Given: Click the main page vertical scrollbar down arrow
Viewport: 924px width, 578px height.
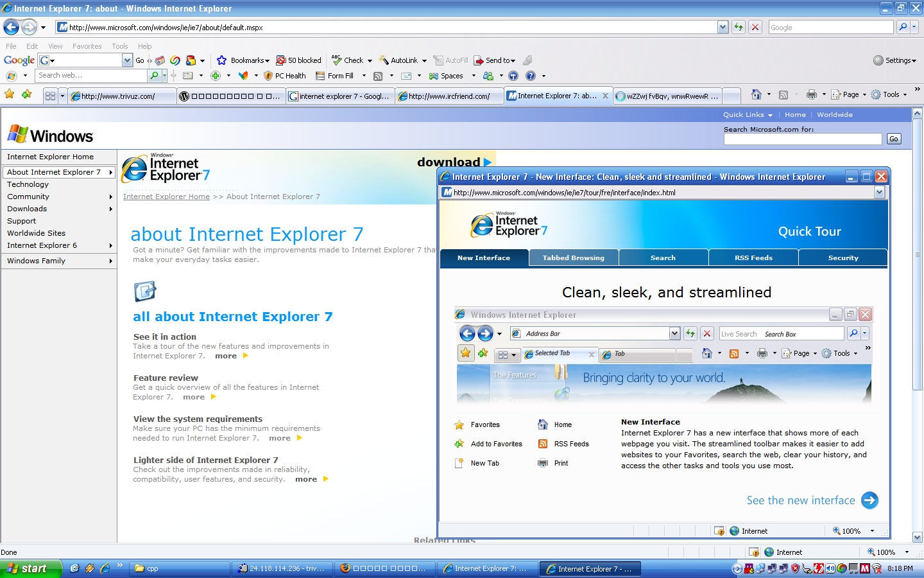Looking at the screenshot, I should coord(918,538).
